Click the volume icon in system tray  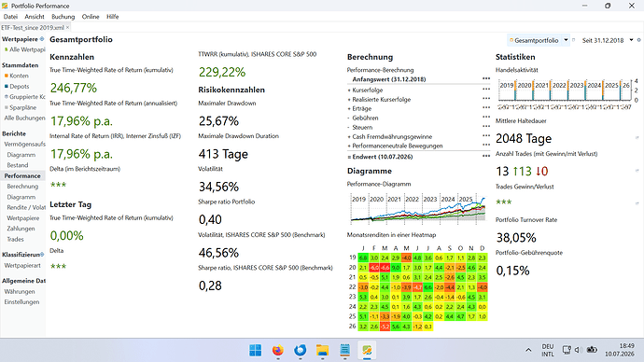579,350
